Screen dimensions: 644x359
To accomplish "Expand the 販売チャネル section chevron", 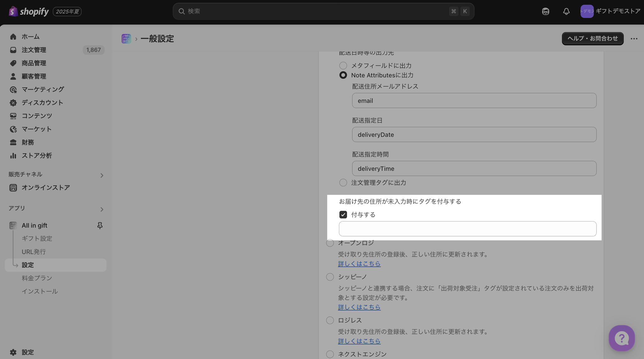I will click(102, 175).
